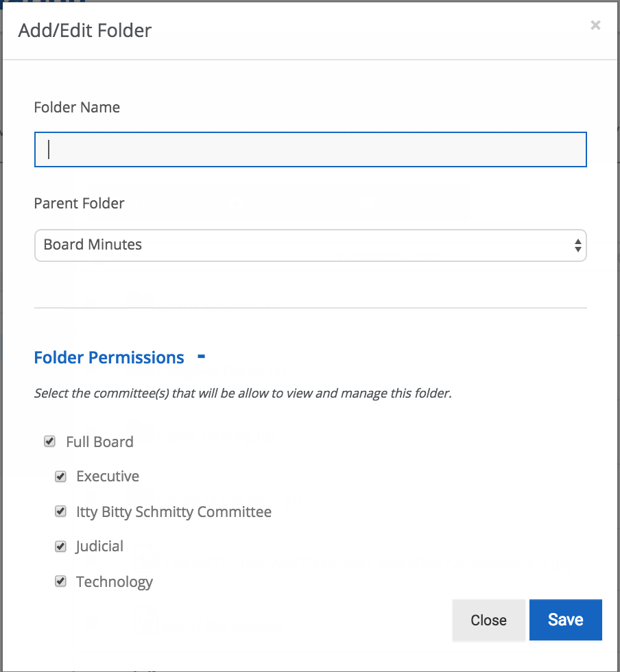The width and height of the screenshot is (620, 672).
Task: Collapse Folder Permissions using the minus icon
Action: [x=201, y=356]
